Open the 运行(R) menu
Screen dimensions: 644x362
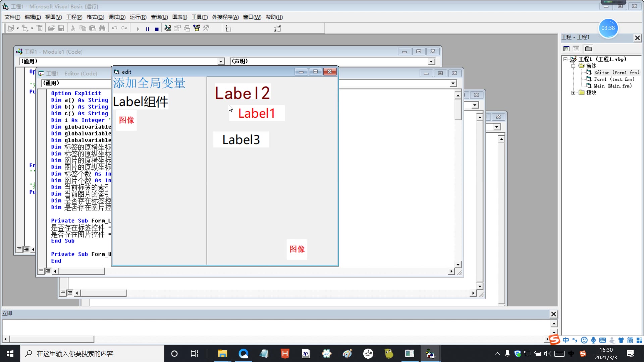pos(138,17)
